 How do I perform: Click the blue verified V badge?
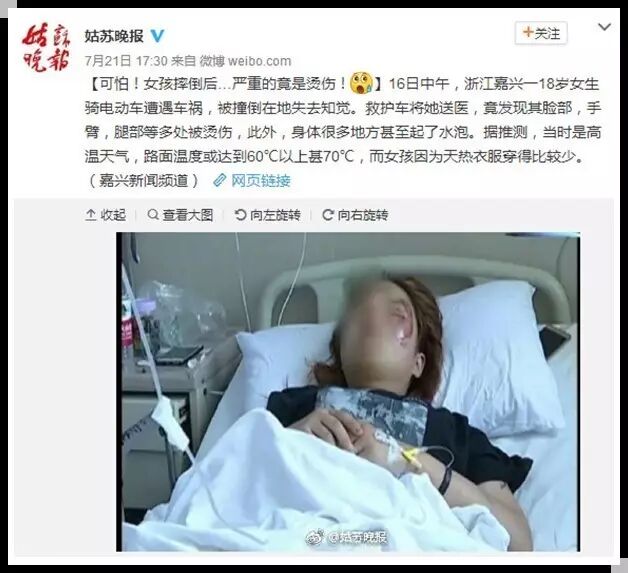[157, 36]
